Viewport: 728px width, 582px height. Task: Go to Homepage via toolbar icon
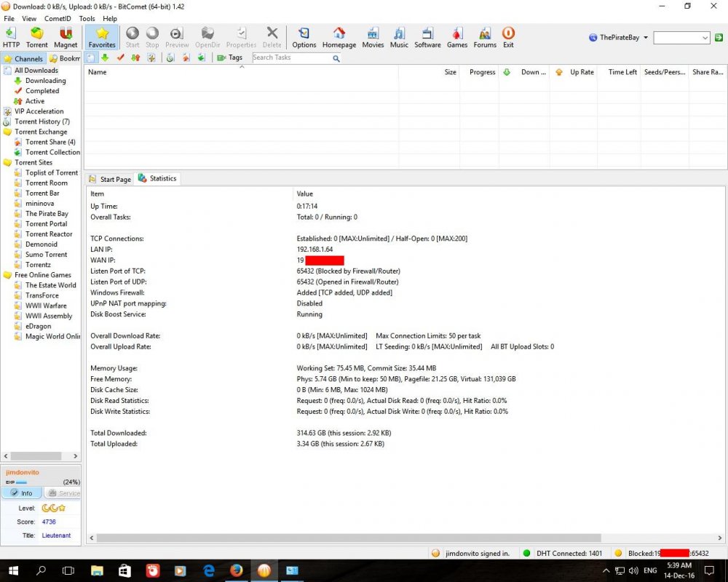pyautogui.click(x=339, y=37)
